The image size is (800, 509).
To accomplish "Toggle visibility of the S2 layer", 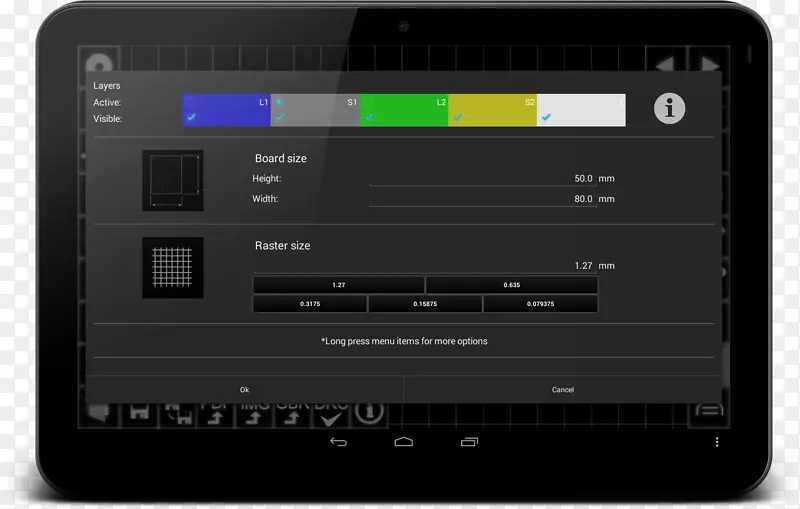I will pos(457,117).
